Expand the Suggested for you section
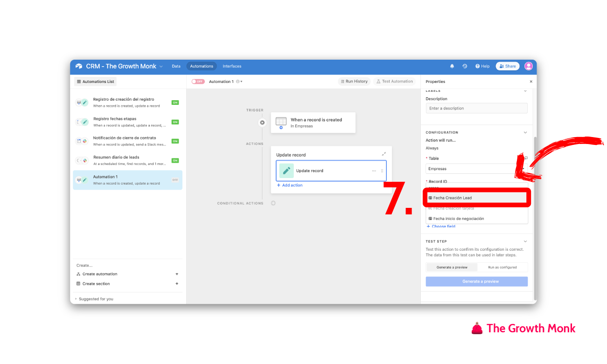 click(x=94, y=299)
